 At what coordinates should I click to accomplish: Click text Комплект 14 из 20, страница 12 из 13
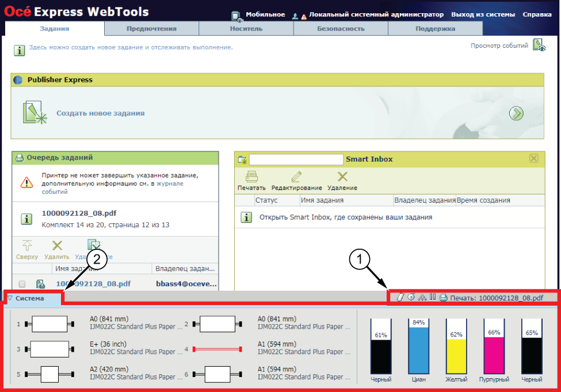[105, 225]
